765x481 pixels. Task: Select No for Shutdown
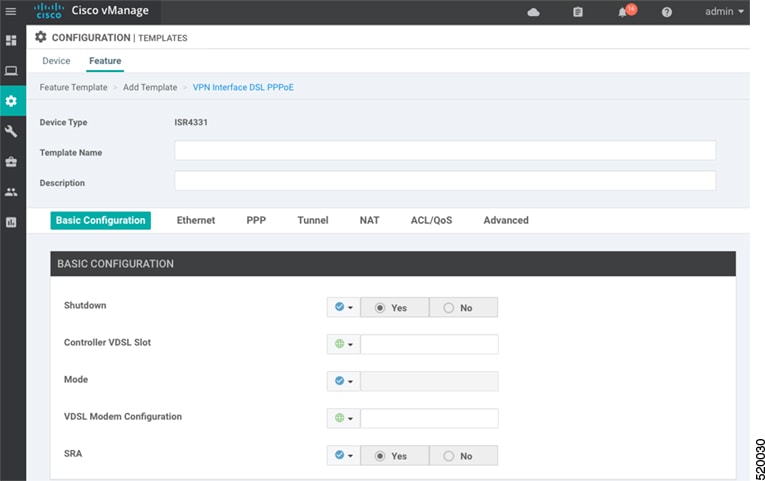click(x=463, y=308)
